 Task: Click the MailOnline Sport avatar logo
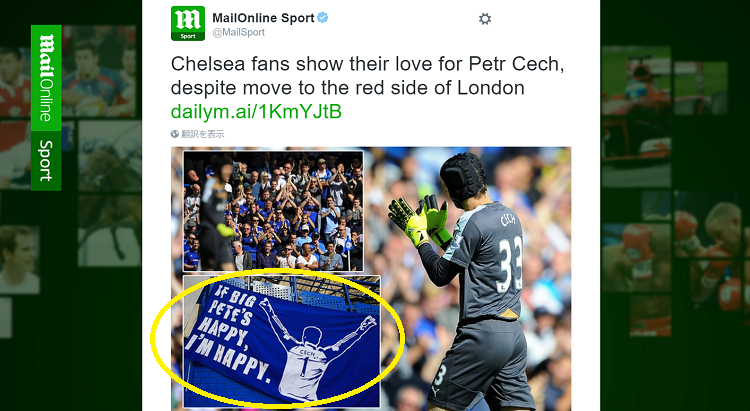coord(188,23)
